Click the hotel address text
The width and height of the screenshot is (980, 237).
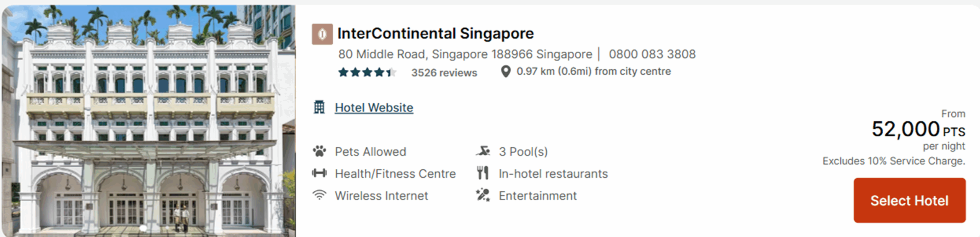[465, 54]
